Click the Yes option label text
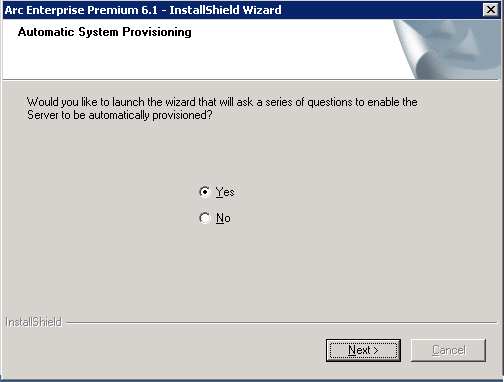This screenshot has height=382, width=504. tap(225, 192)
